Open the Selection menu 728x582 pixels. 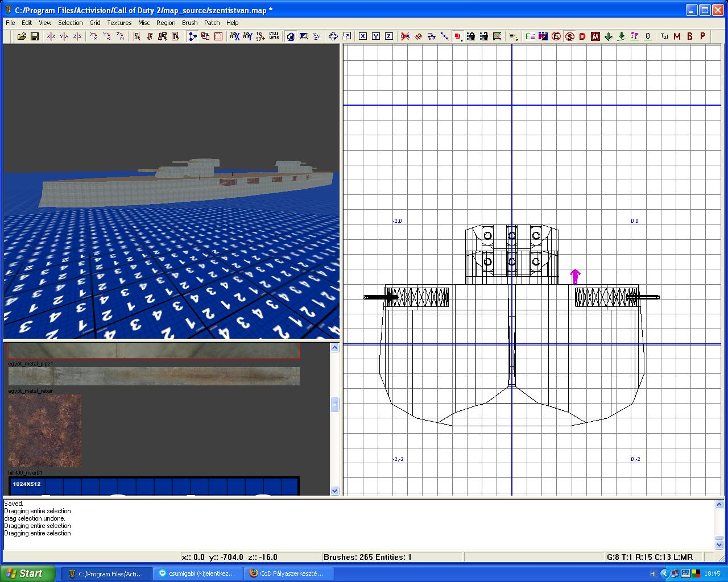71,23
